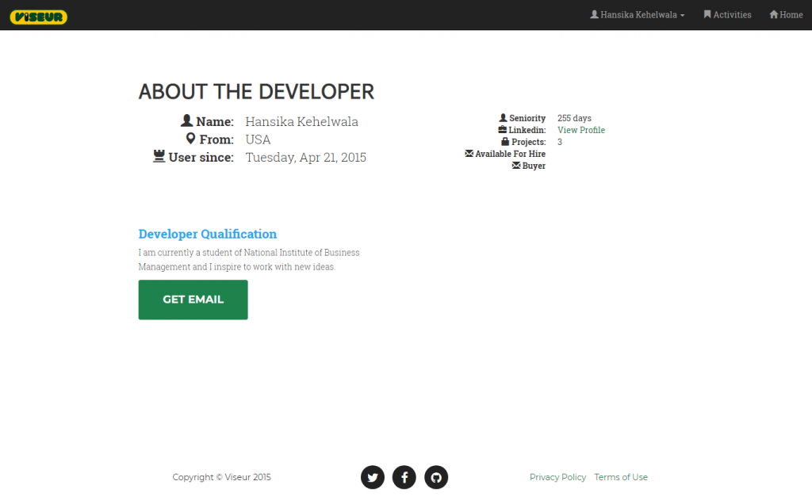The width and height of the screenshot is (812, 504).
Task: Go to Home in the navbar
Action: pos(791,15)
